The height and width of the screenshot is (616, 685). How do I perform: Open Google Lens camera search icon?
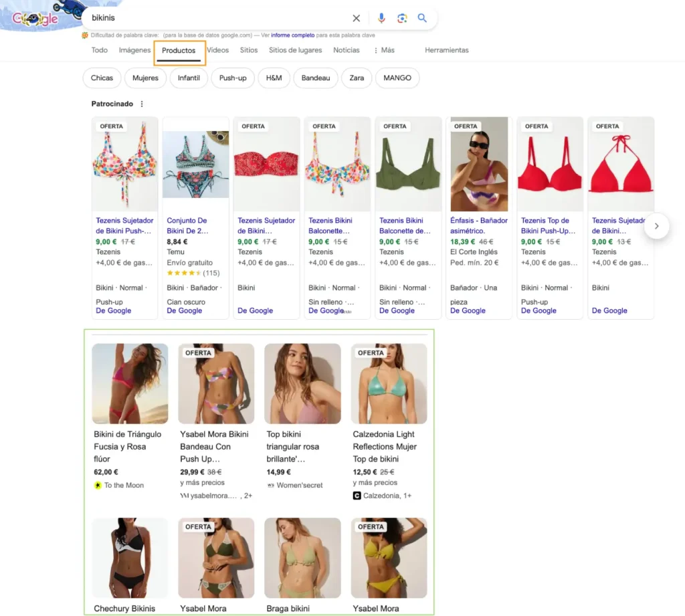[x=402, y=18]
